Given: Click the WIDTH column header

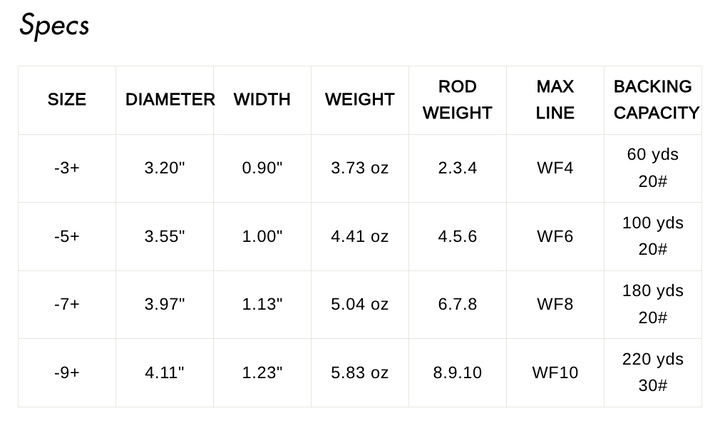Looking at the screenshot, I should point(262,100).
